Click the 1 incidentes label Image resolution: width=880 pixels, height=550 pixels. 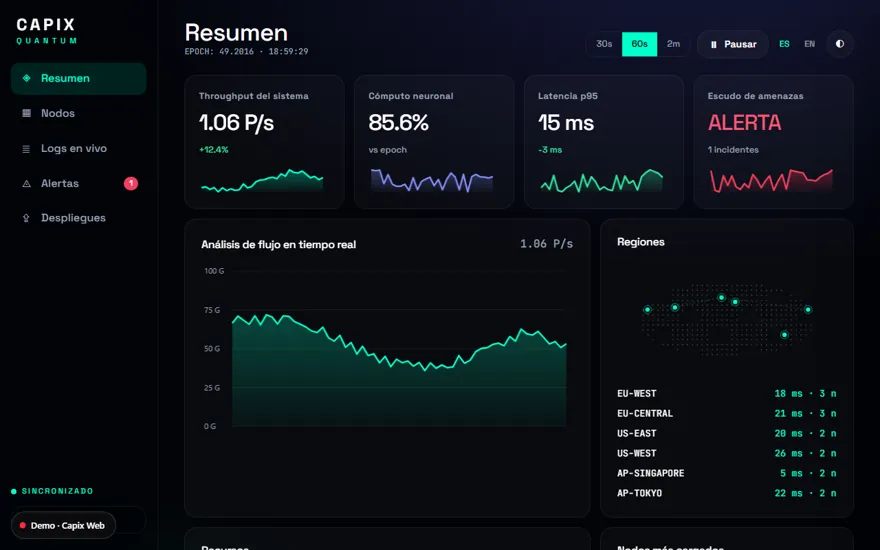pos(733,150)
